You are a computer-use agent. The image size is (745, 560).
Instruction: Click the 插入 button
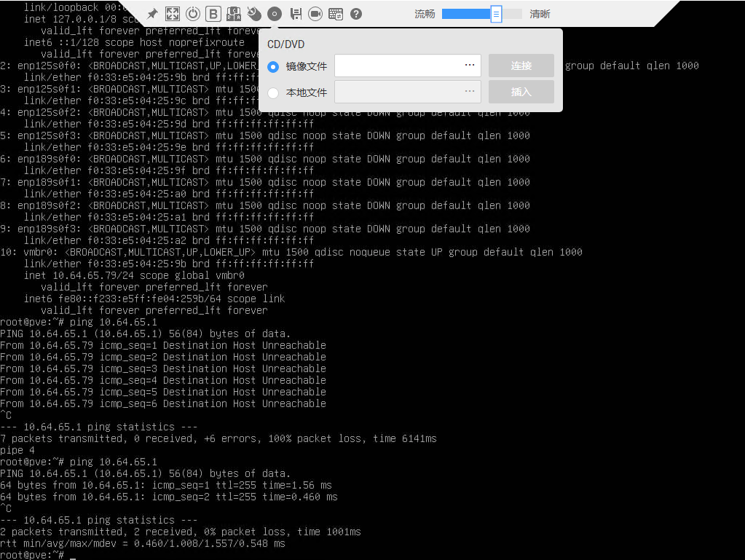(x=520, y=91)
